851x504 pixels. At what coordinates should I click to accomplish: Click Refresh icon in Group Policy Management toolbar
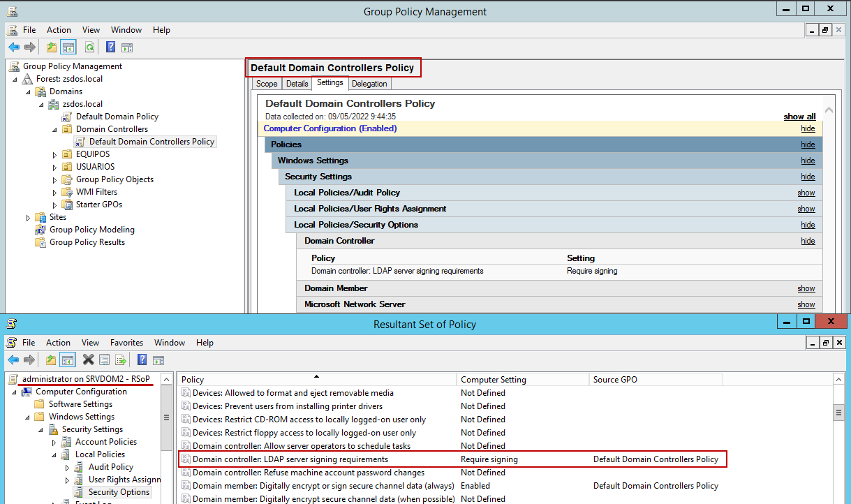point(89,47)
